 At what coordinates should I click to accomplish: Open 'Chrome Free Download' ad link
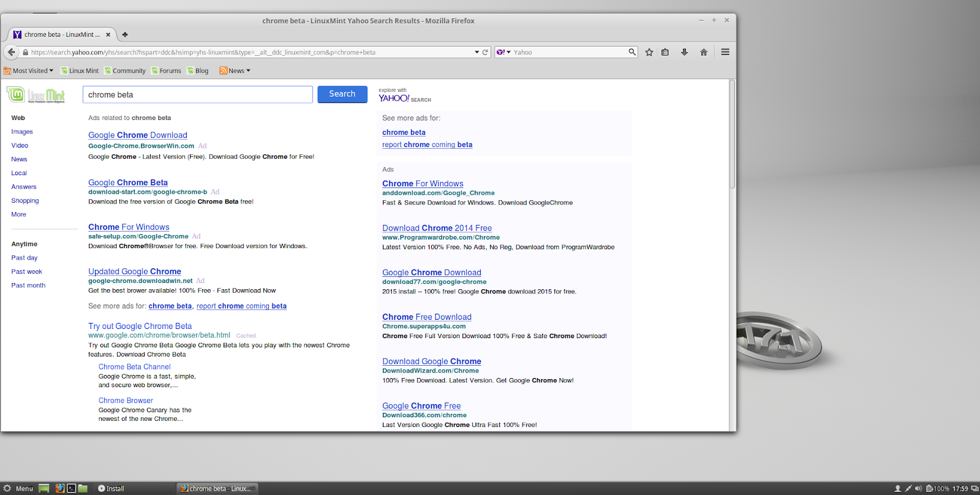click(x=427, y=317)
